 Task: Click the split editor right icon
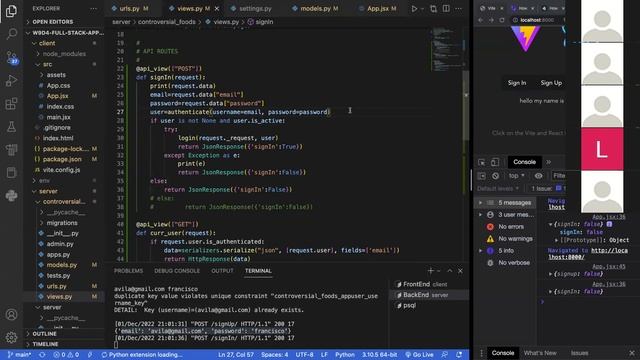(446, 9)
